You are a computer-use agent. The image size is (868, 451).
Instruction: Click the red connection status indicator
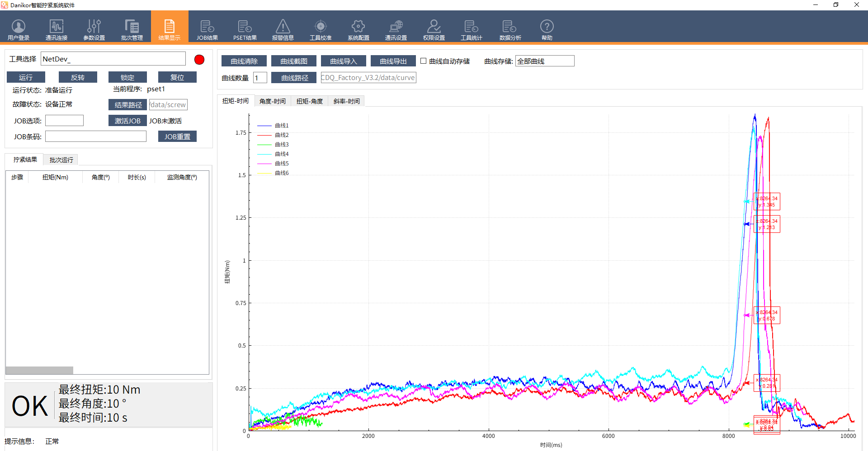pyautogui.click(x=199, y=60)
